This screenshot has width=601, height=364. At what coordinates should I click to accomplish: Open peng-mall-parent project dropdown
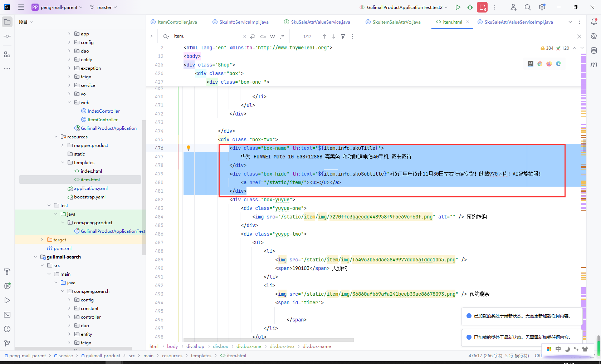57,7
